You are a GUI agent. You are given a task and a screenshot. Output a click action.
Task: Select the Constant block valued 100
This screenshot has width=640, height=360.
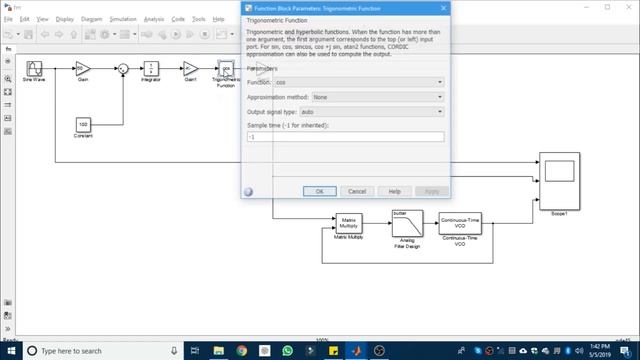pos(83,125)
